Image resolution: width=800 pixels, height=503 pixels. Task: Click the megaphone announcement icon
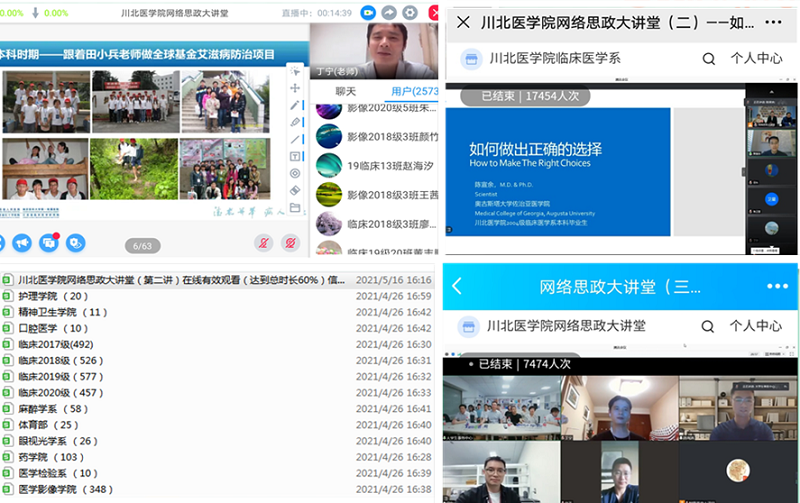tap(22, 243)
